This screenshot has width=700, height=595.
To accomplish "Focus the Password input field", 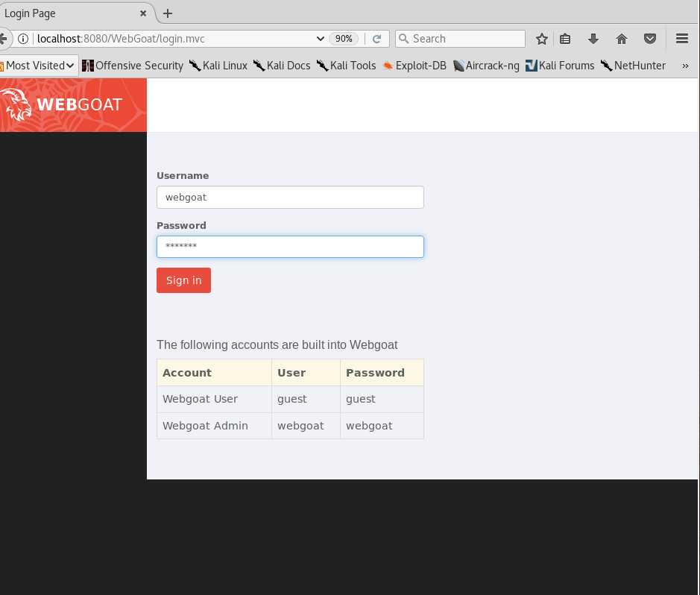I will point(290,247).
